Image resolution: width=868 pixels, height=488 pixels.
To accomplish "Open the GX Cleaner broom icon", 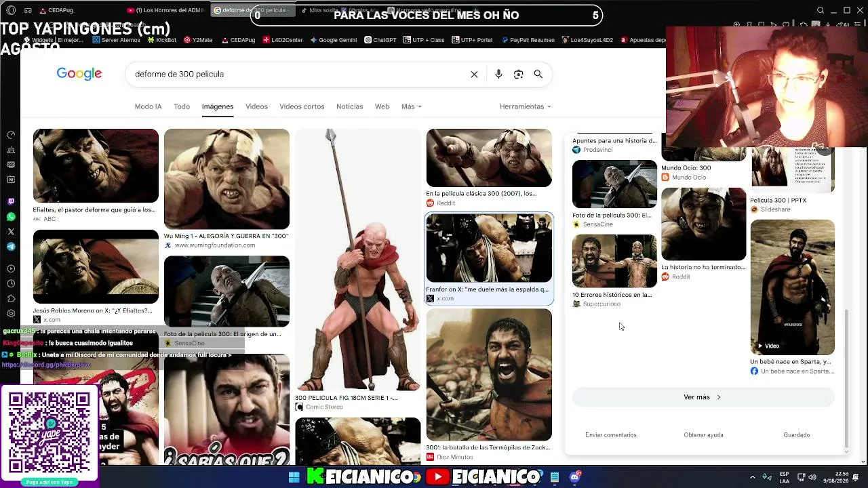I will 11,150.
